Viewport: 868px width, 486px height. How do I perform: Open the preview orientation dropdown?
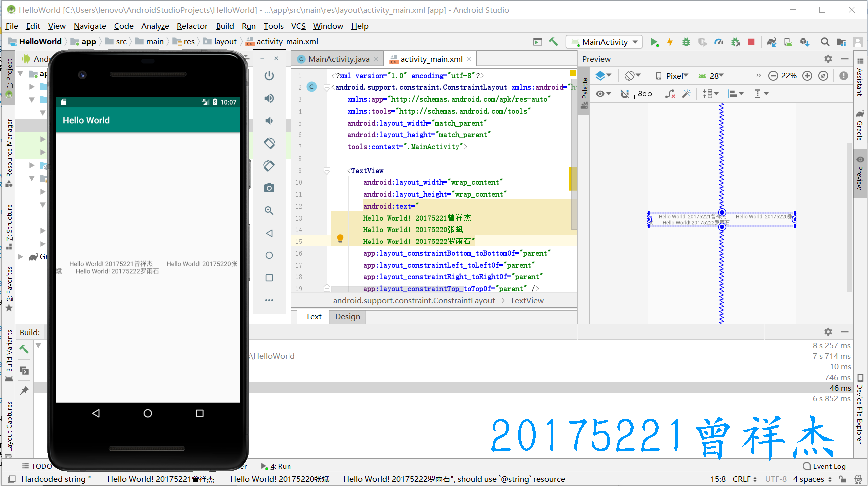pos(633,76)
